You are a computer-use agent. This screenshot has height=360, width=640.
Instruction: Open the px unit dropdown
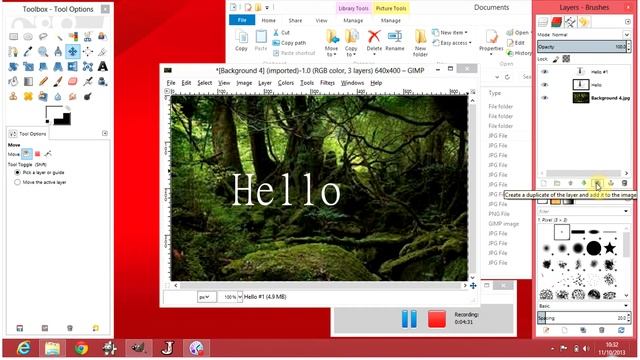207,297
